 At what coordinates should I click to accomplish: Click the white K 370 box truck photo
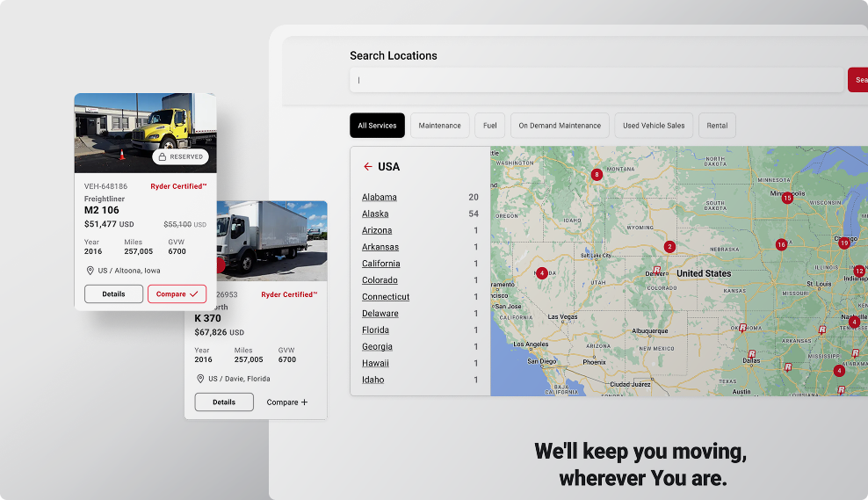click(x=271, y=241)
